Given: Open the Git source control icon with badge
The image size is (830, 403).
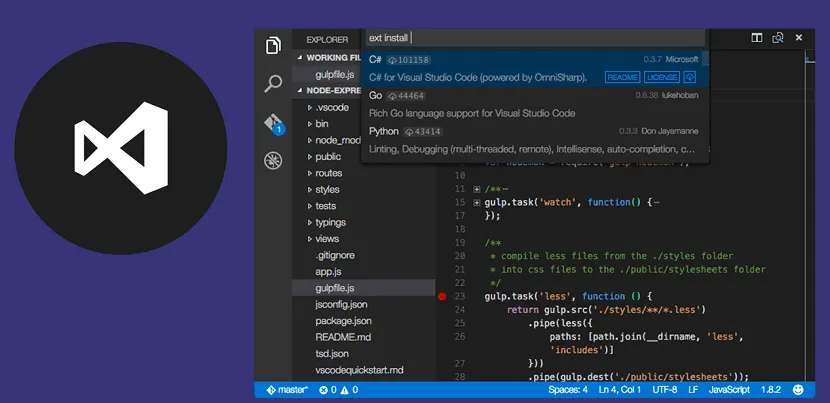Looking at the screenshot, I should [x=274, y=123].
